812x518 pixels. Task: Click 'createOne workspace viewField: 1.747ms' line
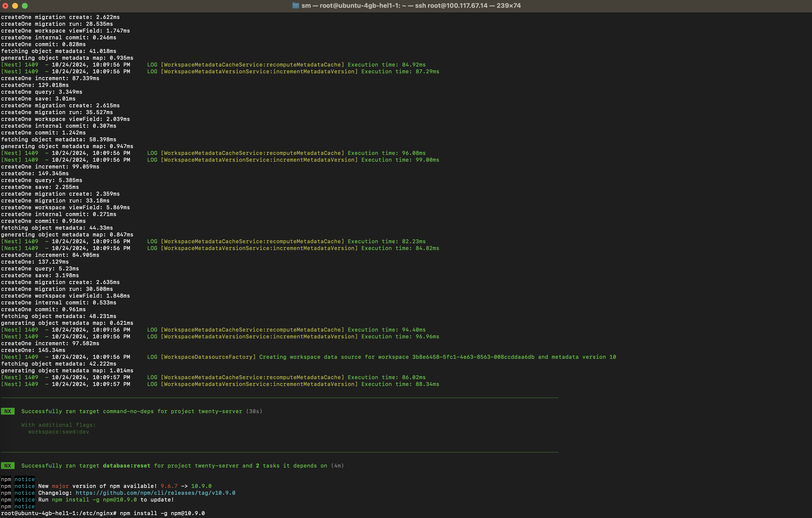click(x=65, y=30)
